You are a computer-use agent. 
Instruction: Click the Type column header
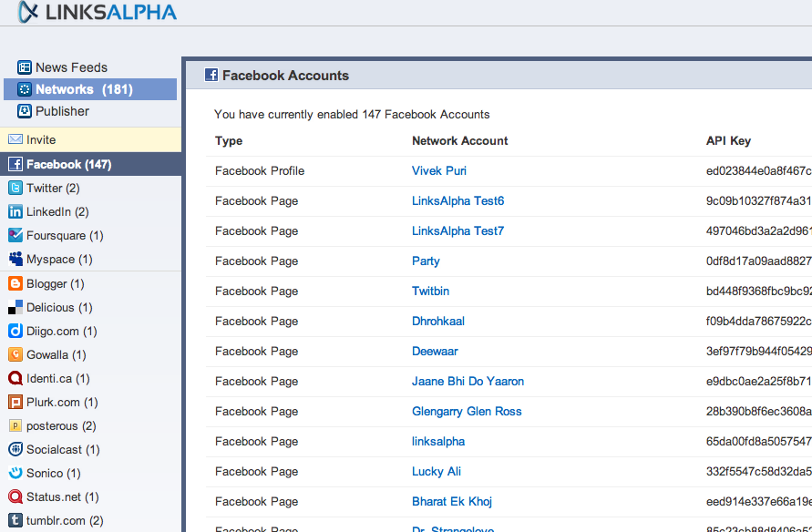229,141
